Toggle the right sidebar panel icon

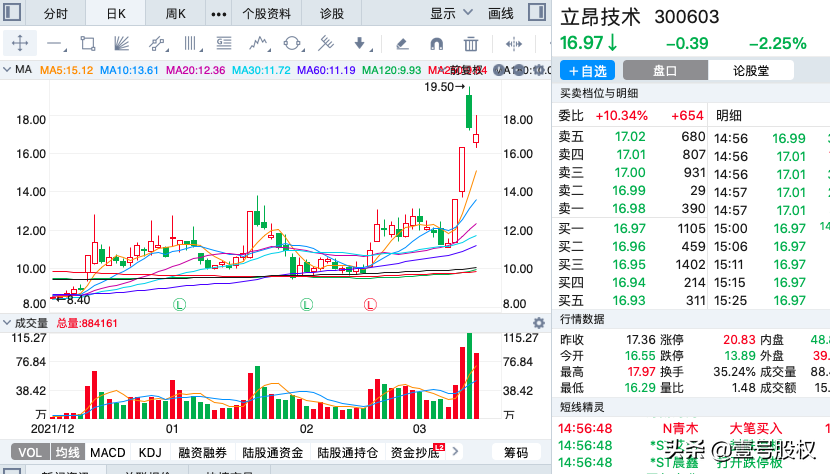click(x=537, y=12)
